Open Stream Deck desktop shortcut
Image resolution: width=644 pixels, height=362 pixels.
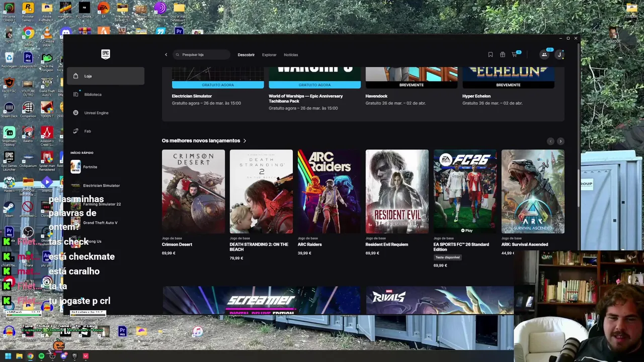pos(9,110)
